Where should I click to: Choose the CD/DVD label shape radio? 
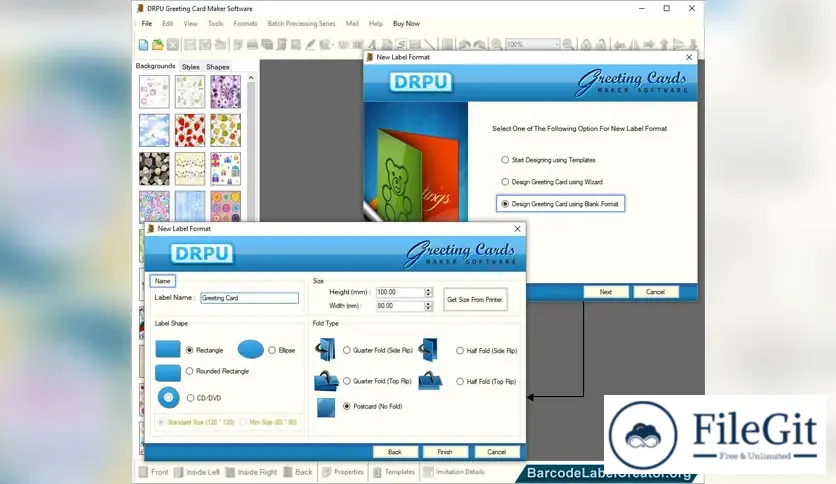click(190, 398)
